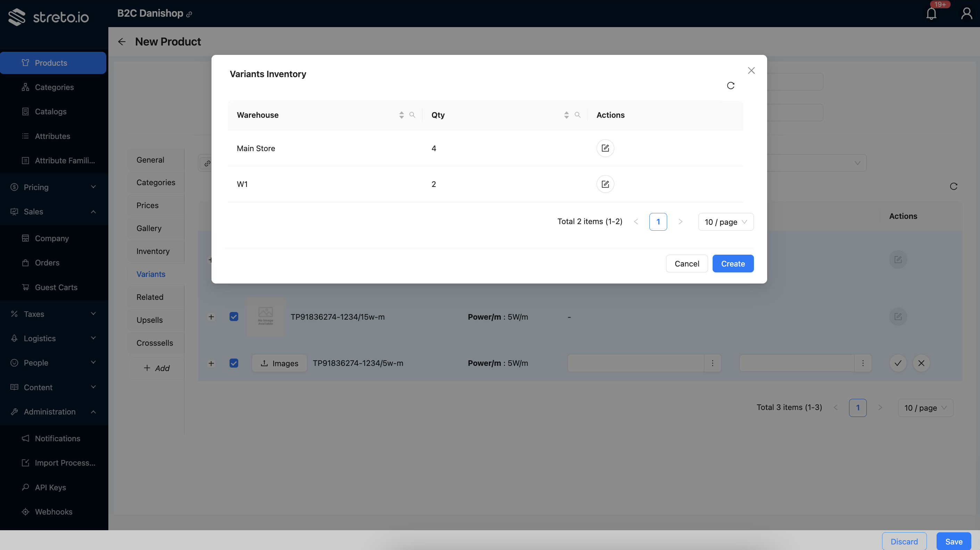
Task: Open the Catalogs sidebar menu item
Action: 51,112
